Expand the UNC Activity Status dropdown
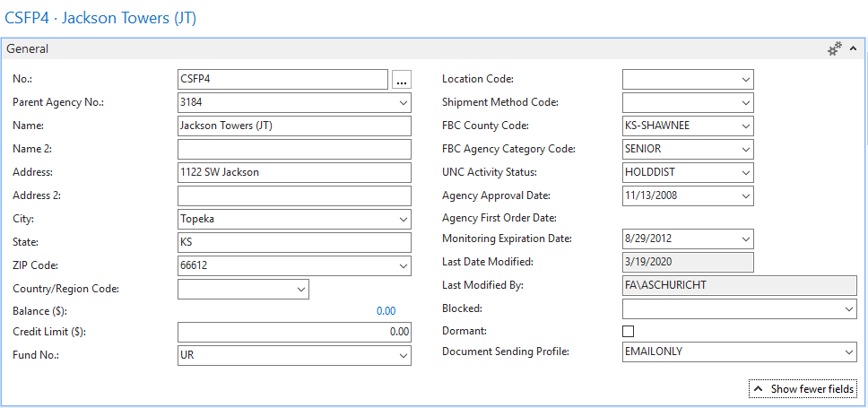This screenshot has height=408, width=868. [x=745, y=173]
